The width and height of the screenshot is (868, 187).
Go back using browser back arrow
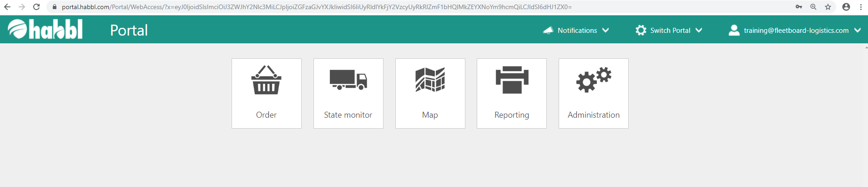click(x=7, y=7)
